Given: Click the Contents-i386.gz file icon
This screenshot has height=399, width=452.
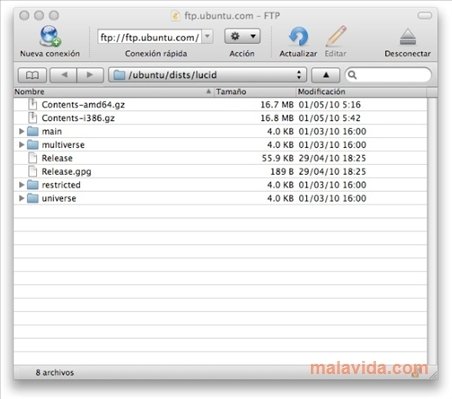Looking at the screenshot, I should 33,118.
